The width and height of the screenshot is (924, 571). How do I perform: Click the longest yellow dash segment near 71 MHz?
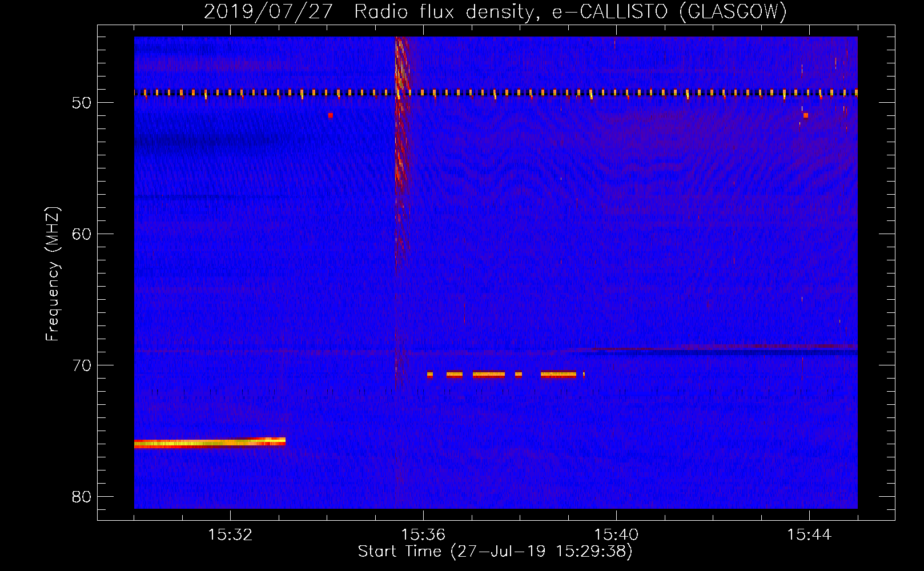pos(559,375)
